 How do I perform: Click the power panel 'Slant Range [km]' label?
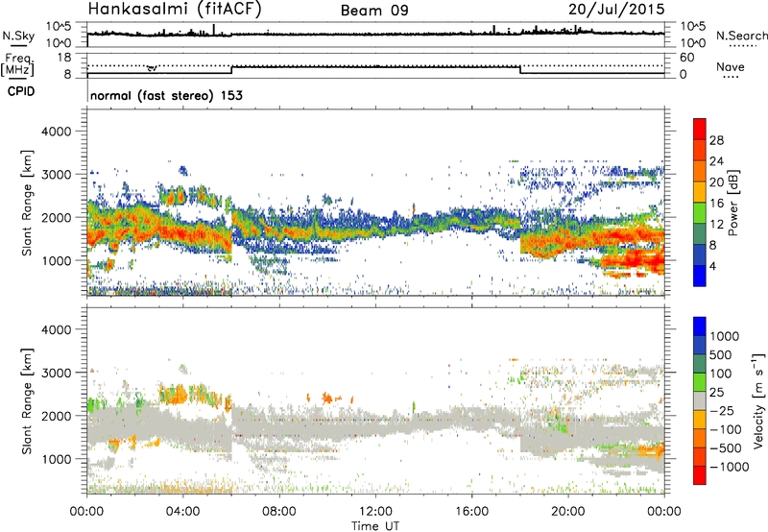27,203
